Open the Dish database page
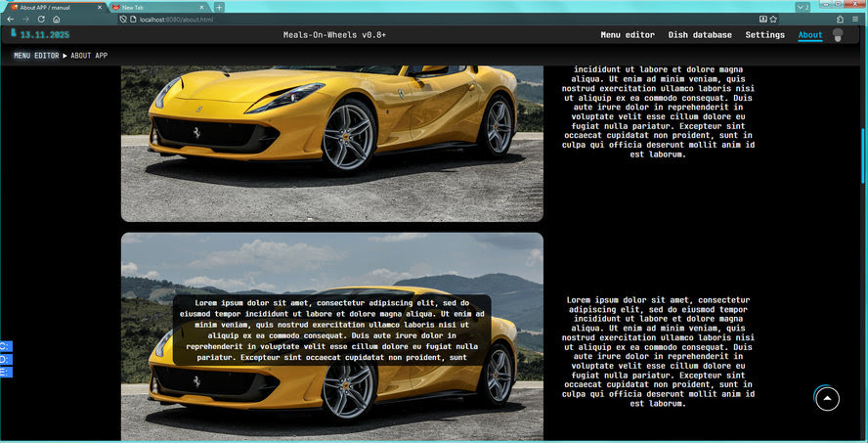The image size is (868, 443). pos(700,35)
